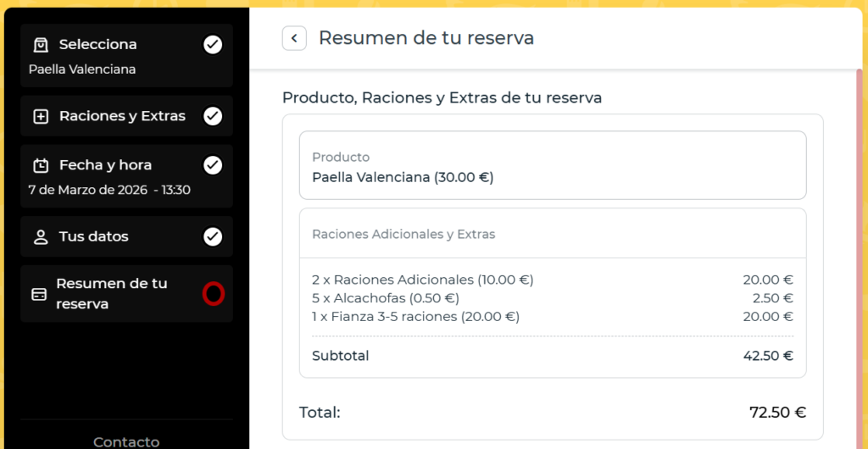The image size is (868, 449).
Task: Click the back arrow button
Action: [294, 38]
